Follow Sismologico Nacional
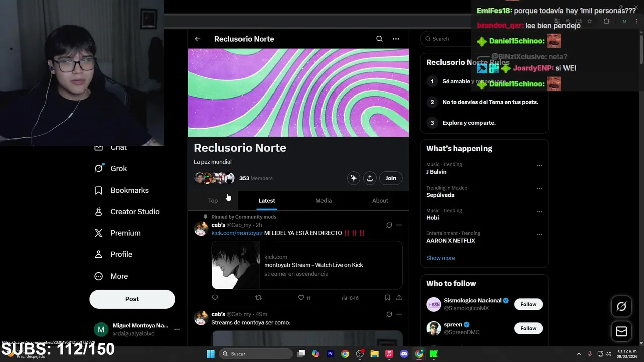The width and height of the screenshot is (644, 362). click(x=528, y=304)
